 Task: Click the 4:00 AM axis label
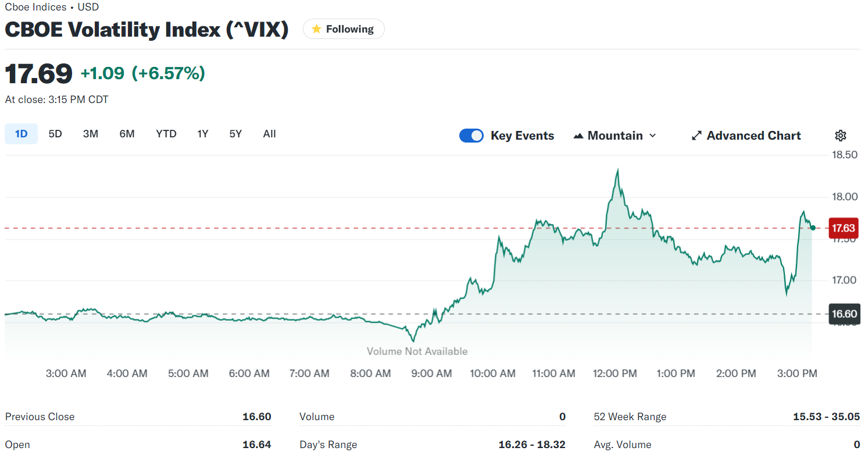(127, 374)
